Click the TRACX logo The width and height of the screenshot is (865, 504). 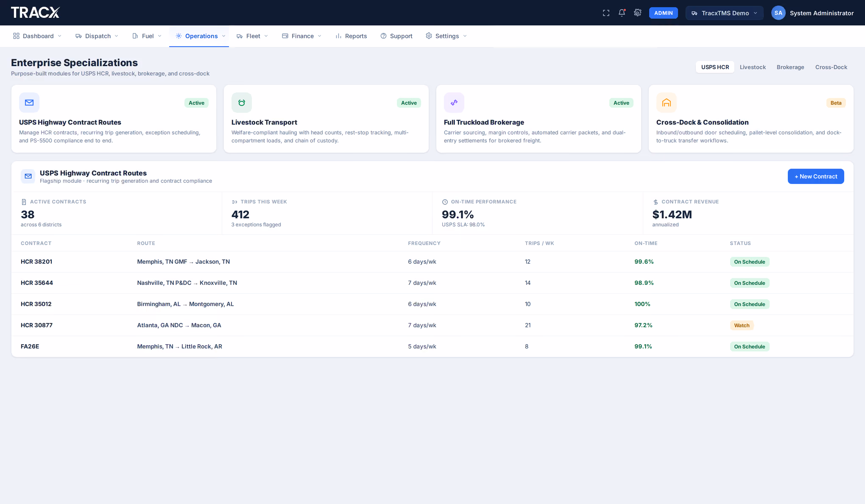coord(35,13)
